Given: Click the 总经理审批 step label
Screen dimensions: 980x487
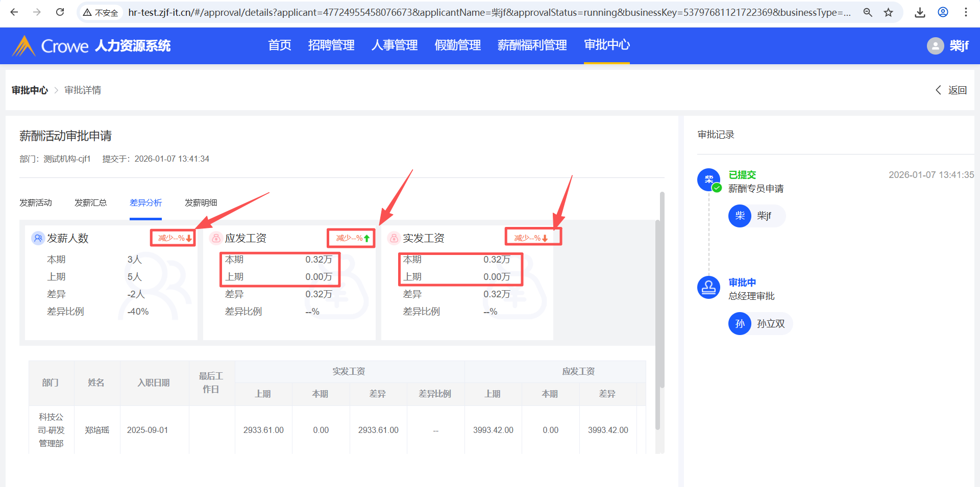Looking at the screenshot, I should [751, 296].
